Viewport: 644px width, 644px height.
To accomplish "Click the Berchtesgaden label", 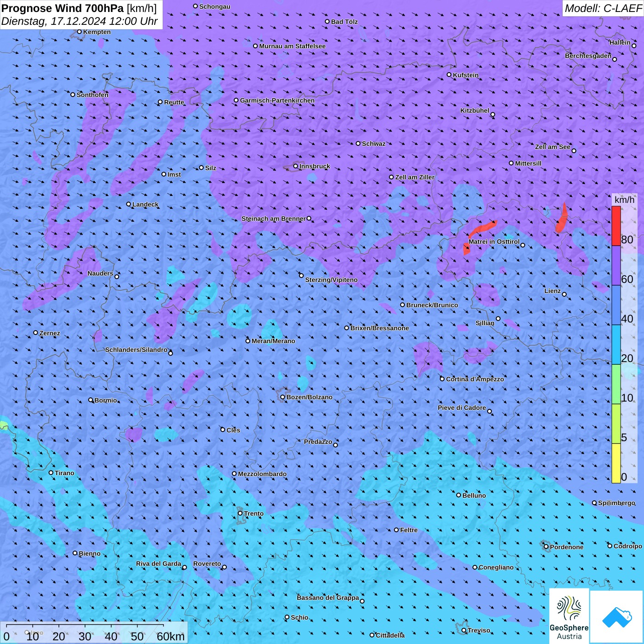I will coord(588,56).
